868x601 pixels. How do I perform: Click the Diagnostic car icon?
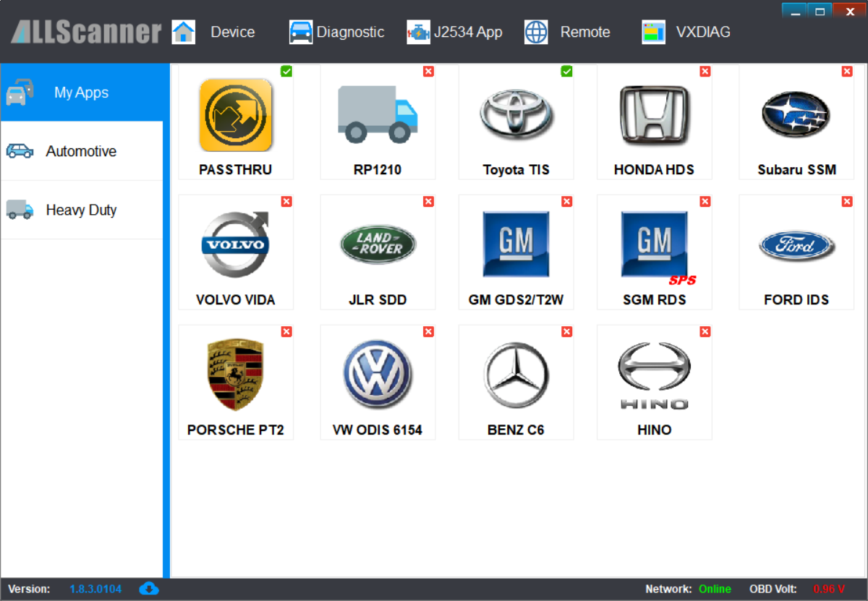coord(301,32)
